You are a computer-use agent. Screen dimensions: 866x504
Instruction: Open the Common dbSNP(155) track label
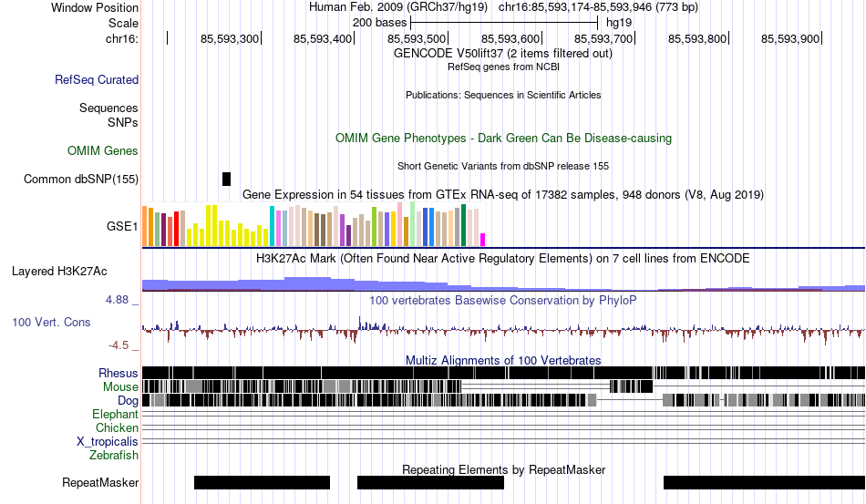[x=81, y=179]
